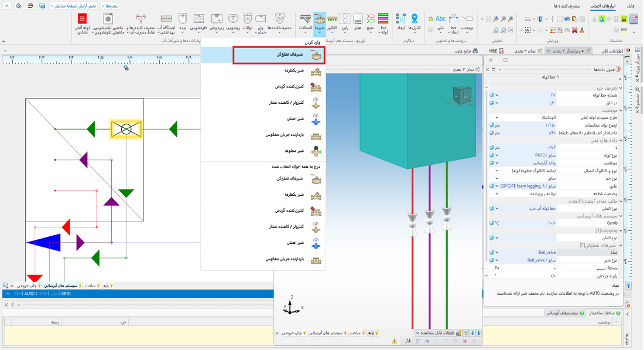Collapse the سیستم های آبرسانی properties section
Screen dimensions: 644x350
click(621, 216)
